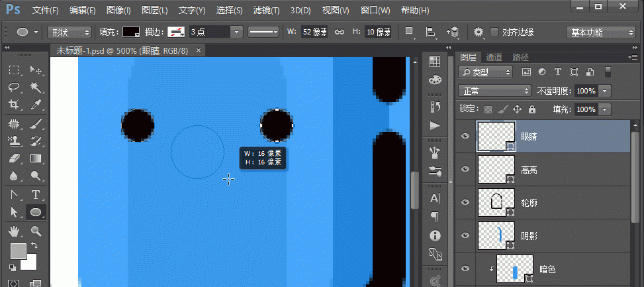644x287 pixels.
Task: Enable the 对齐边缘 checkbox
Action: pyautogui.click(x=494, y=32)
